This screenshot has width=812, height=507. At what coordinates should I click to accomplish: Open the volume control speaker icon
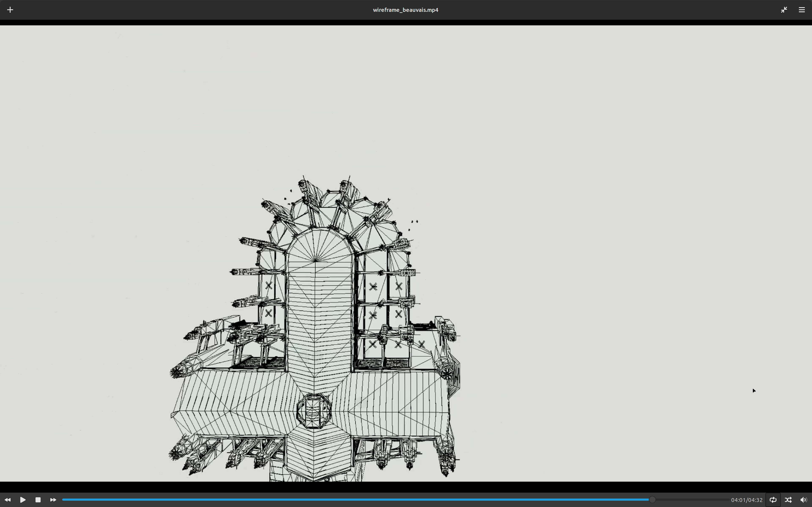[803, 500]
